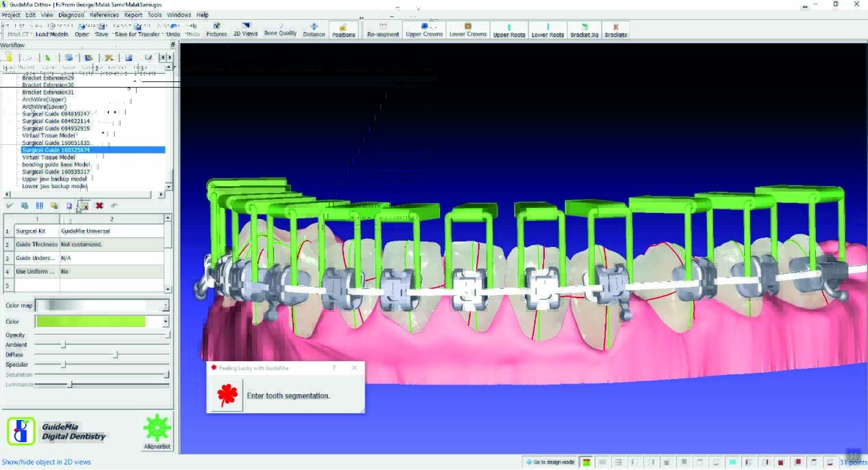Select Virtual Tissue Model in the object tree

coord(49,135)
